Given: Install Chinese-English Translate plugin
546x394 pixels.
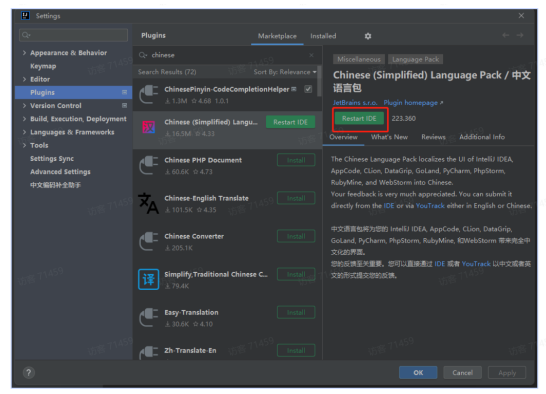Looking at the screenshot, I should click(296, 198).
